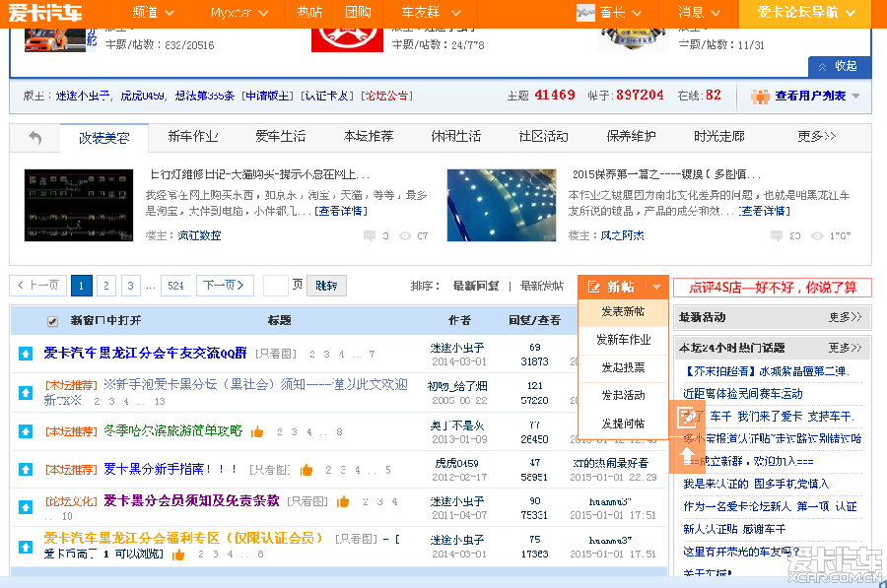Click thumbs-up icon next to 爱卡黑分新手指南
The width and height of the screenshot is (887, 588).
tap(307, 470)
